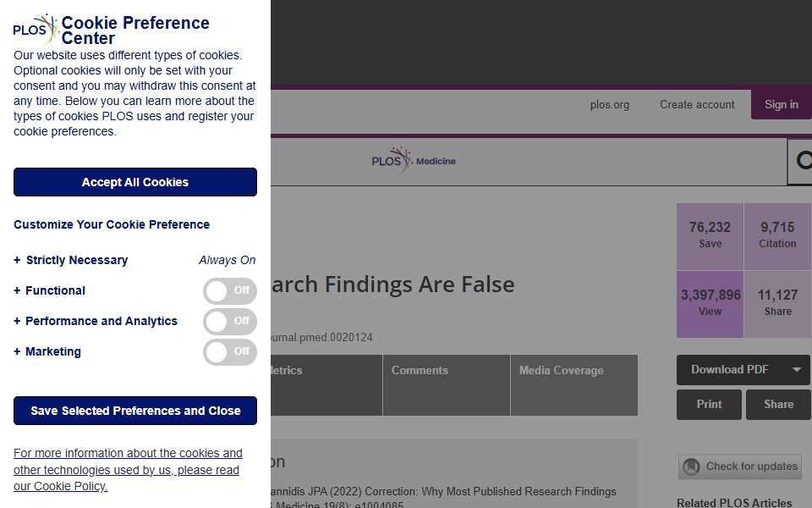This screenshot has width=812, height=508.
Task: Click the Related PLOS Articles heading
Action: click(x=734, y=503)
